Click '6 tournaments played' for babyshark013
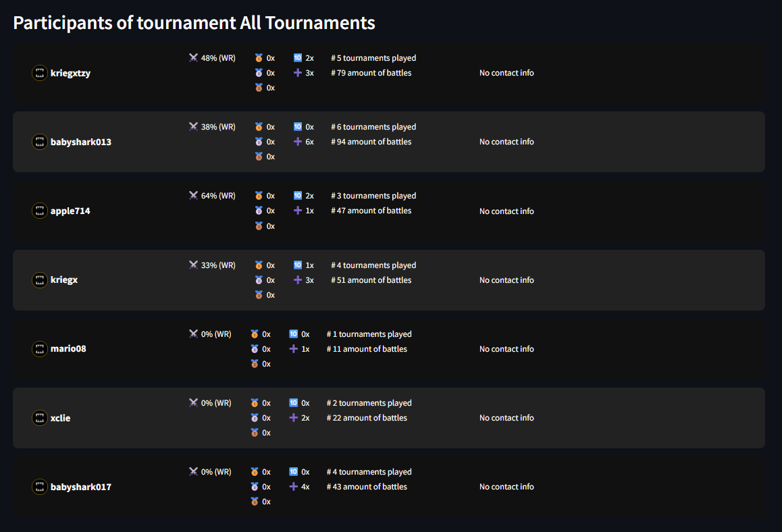Screen dimensions: 782x532 click(x=373, y=127)
